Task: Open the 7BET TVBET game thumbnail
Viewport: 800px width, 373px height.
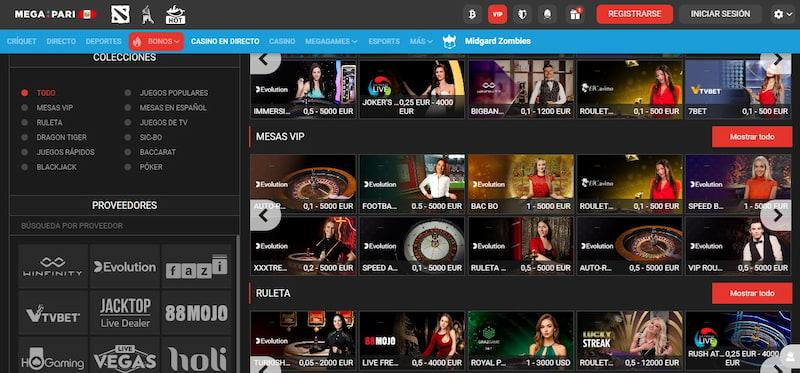Action: pyautogui.click(x=738, y=90)
